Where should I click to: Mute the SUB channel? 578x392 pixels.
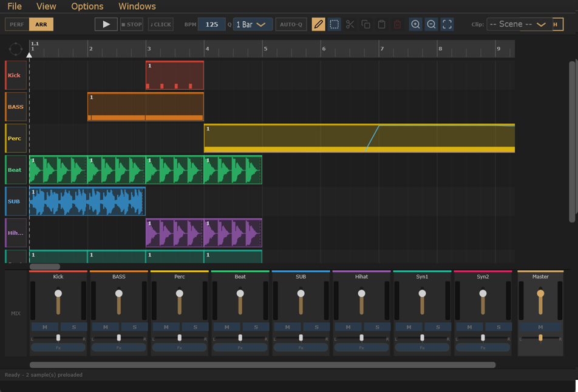click(x=288, y=327)
